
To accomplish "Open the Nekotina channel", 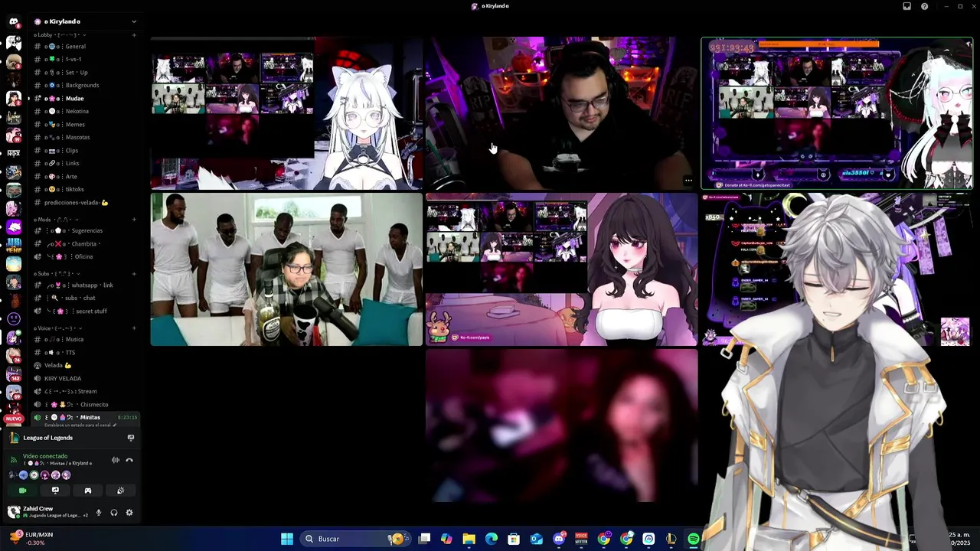I will point(84,111).
